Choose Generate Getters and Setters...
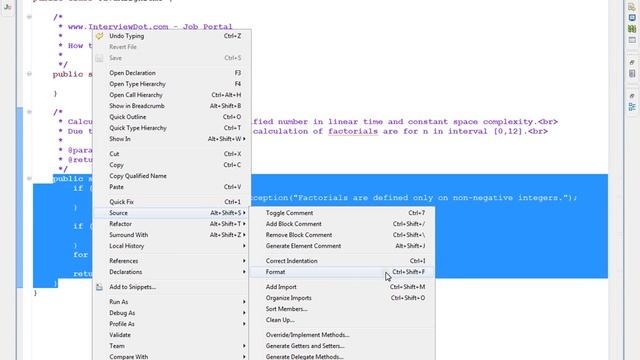Screen dimensions: 640x360 pos(342,346)
